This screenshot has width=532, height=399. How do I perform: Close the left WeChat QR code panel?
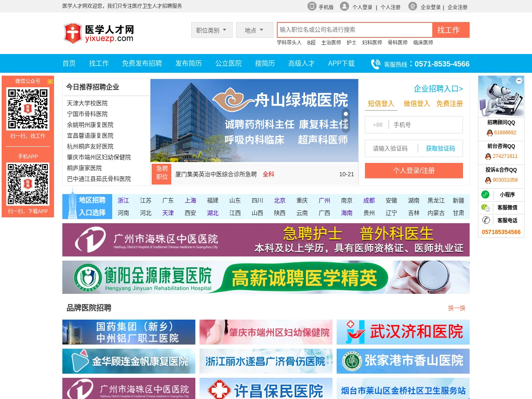tap(50, 81)
